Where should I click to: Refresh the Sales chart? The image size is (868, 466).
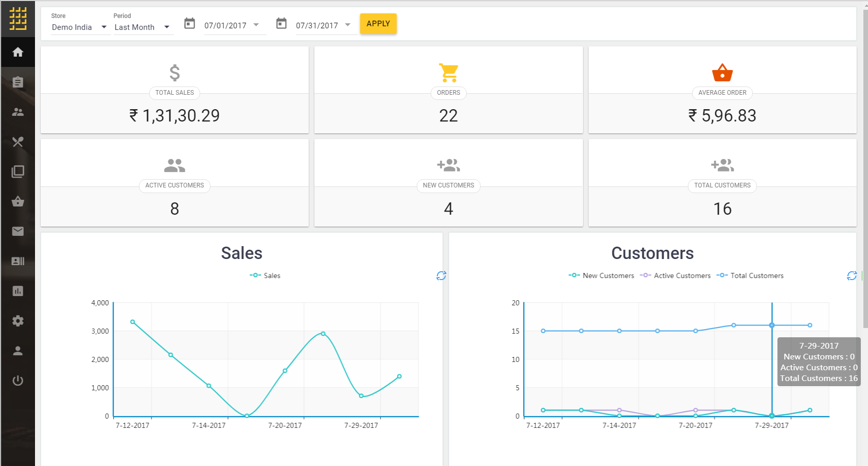pos(441,275)
